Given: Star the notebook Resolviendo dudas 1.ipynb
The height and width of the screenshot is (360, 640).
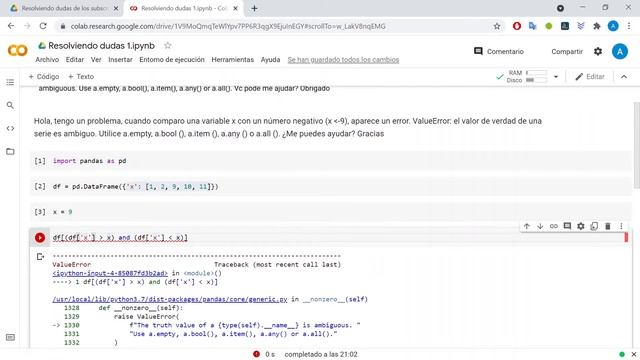Looking at the screenshot, I should coord(167,46).
